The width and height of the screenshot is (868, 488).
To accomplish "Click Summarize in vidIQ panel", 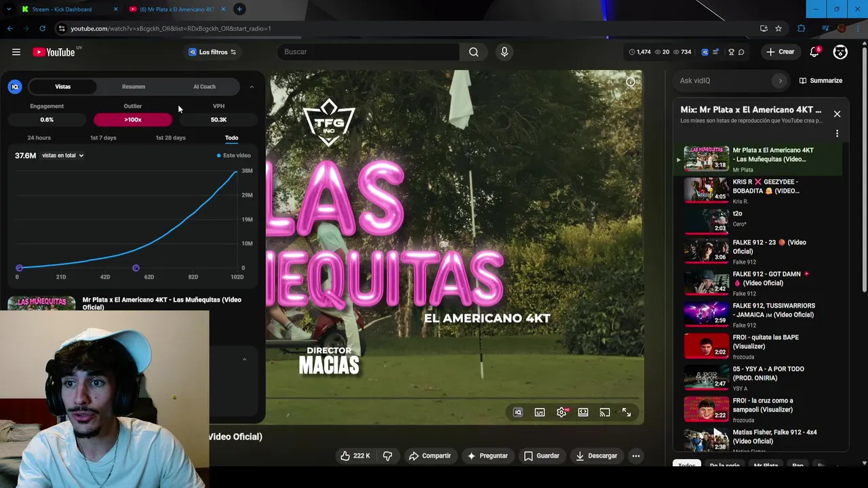I will (821, 81).
